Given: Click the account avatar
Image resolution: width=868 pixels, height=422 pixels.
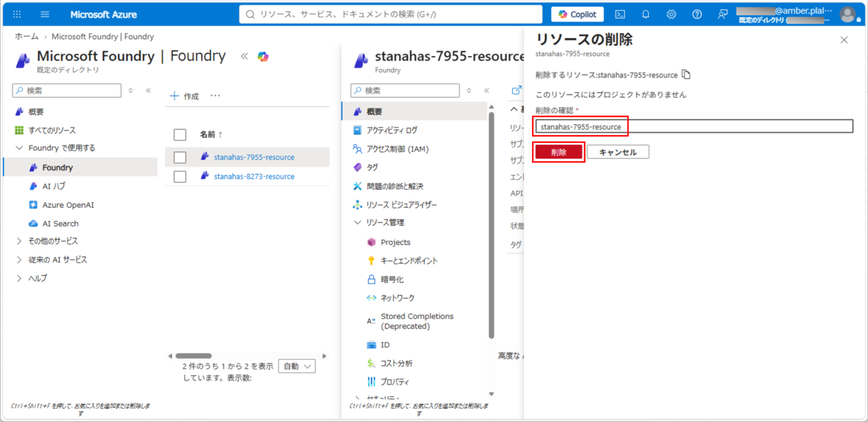Looking at the screenshot, I should pyautogui.click(x=848, y=15).
